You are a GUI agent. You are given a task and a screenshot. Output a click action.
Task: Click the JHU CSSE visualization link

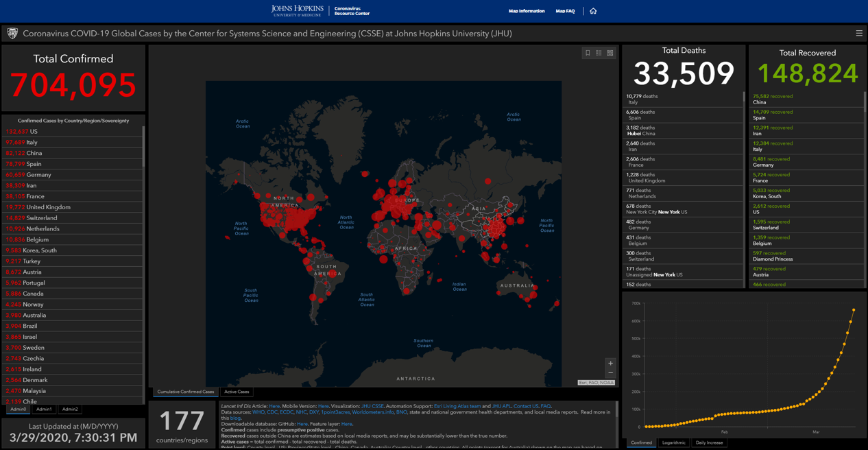(372, 406)
